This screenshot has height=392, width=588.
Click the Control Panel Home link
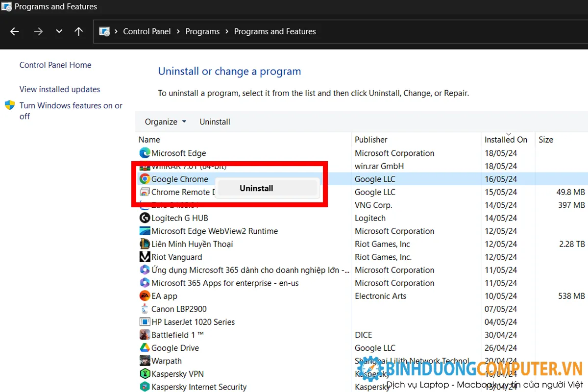tap(55, 65)
